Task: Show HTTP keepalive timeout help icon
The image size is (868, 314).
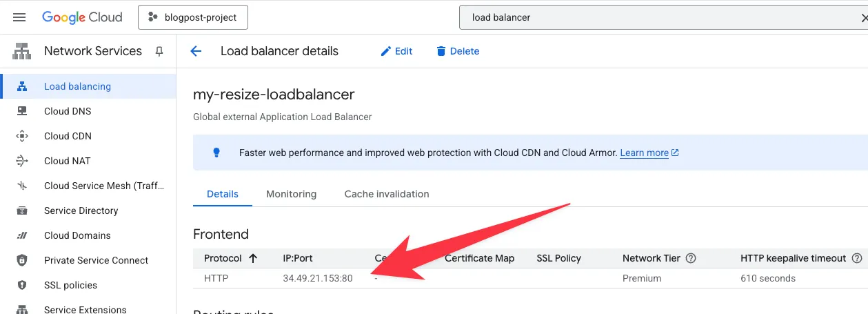Action: click(x=857, y=258)
